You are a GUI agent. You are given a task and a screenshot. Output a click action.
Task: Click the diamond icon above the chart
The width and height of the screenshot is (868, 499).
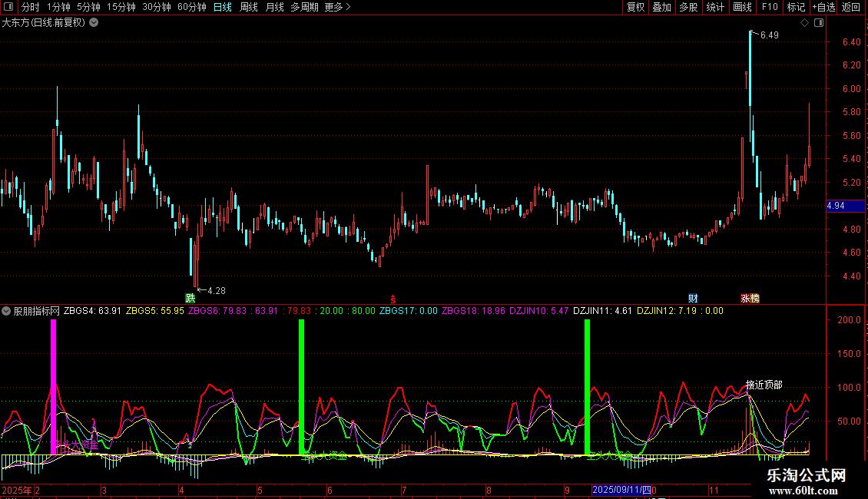[804, 23]
